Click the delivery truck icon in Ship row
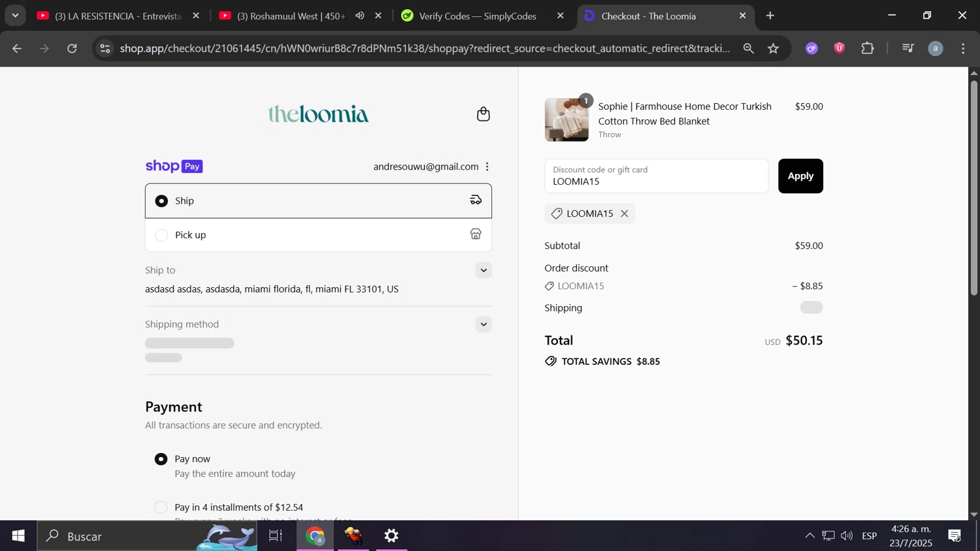The image size is (980, 551). tap(476, 200)
